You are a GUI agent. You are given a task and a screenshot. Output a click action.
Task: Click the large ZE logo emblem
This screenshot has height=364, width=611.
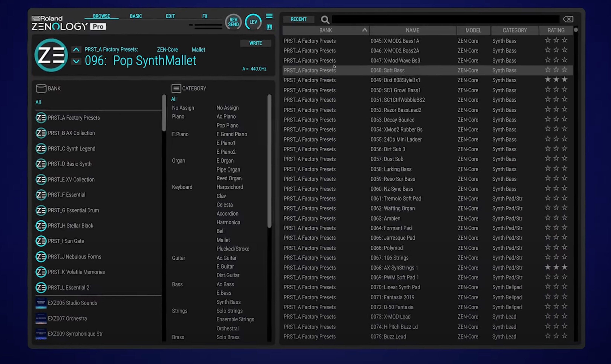pos(51,55)
